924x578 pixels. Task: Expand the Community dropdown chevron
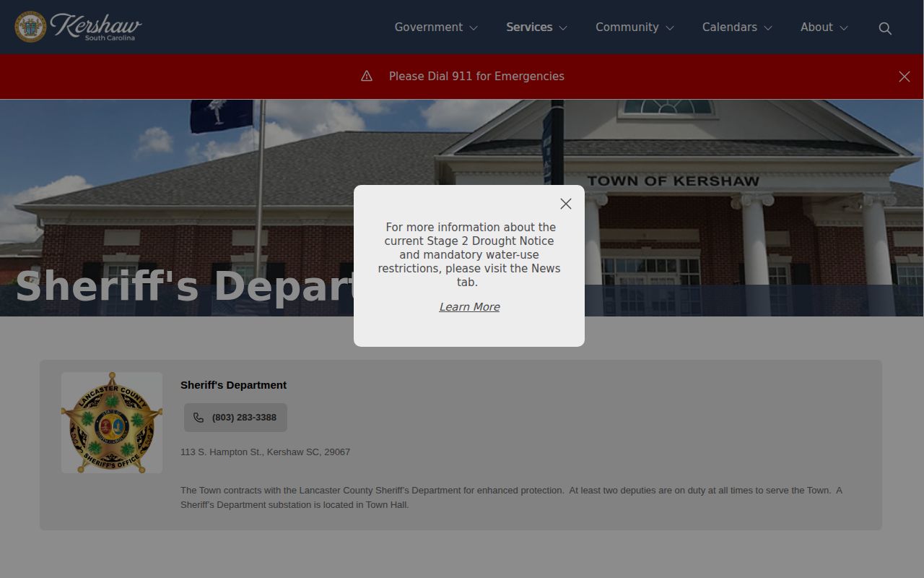pos(670,28)
